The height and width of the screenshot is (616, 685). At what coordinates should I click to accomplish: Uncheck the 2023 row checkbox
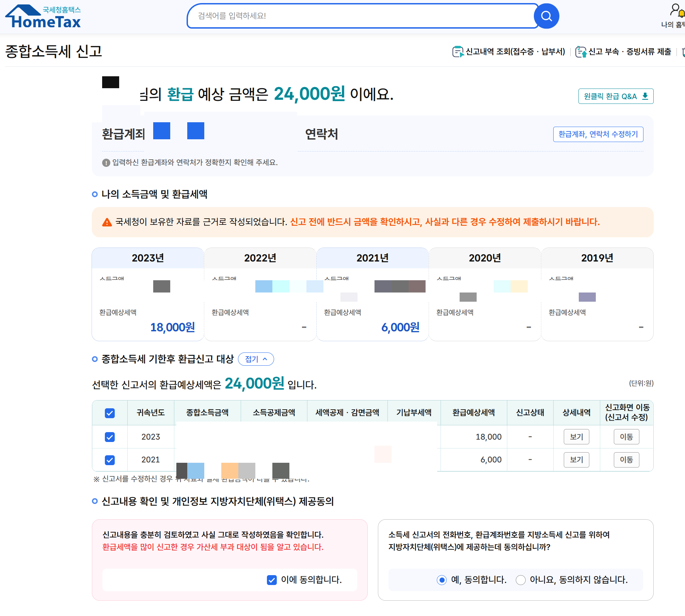(110, 437)
